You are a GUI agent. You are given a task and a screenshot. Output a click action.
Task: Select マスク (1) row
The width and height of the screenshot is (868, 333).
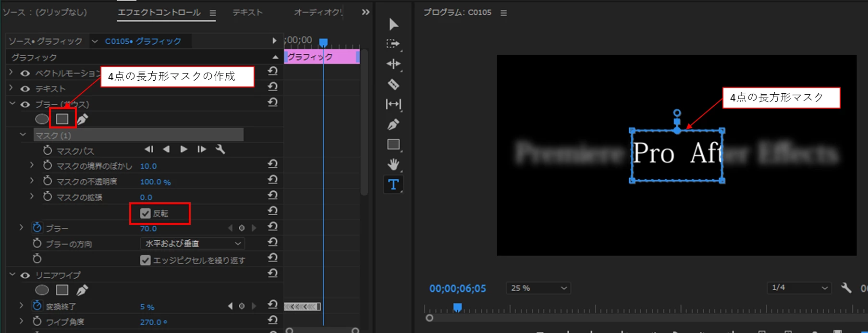(139, 135)
